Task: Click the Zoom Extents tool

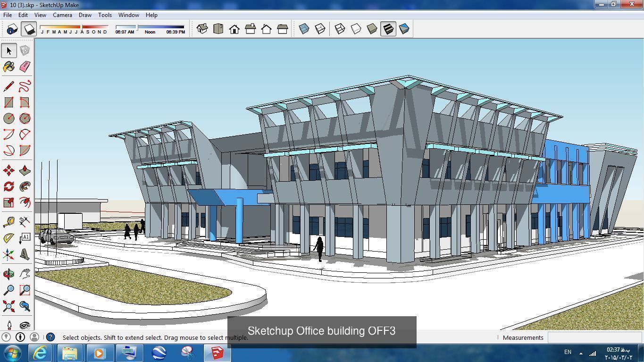Action: (x=8, y=306)
